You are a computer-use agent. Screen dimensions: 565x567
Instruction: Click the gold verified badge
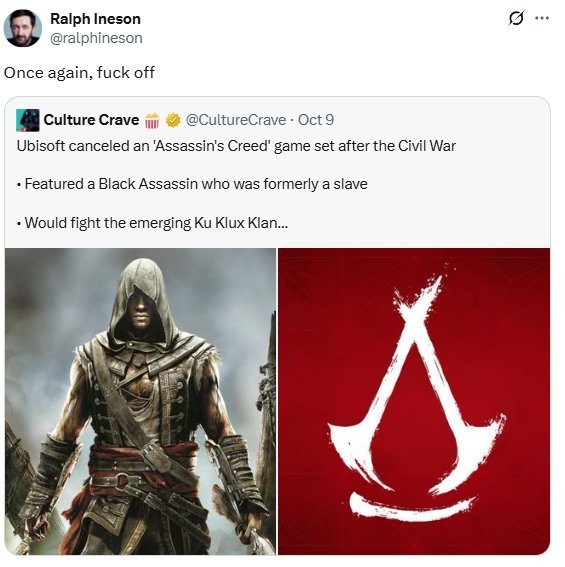tap(173, 120)
